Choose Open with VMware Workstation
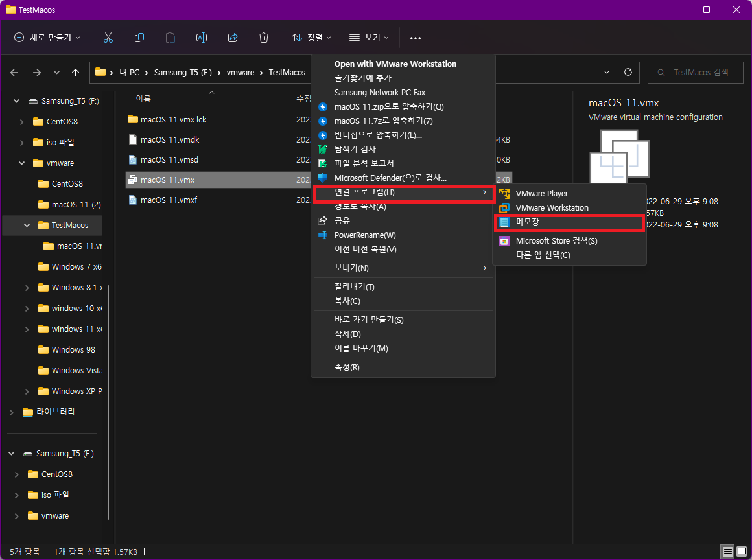The width and height of the screenshot is (752, 560). (x=403, y=64)
